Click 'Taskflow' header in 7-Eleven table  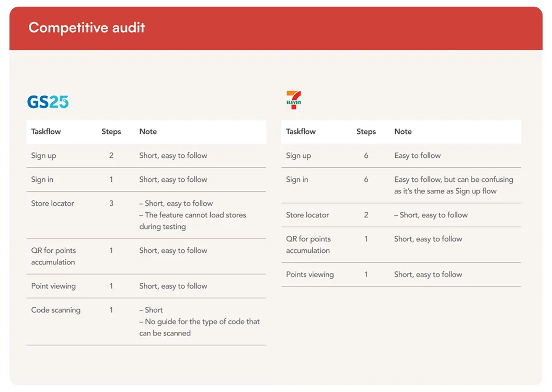301,132
